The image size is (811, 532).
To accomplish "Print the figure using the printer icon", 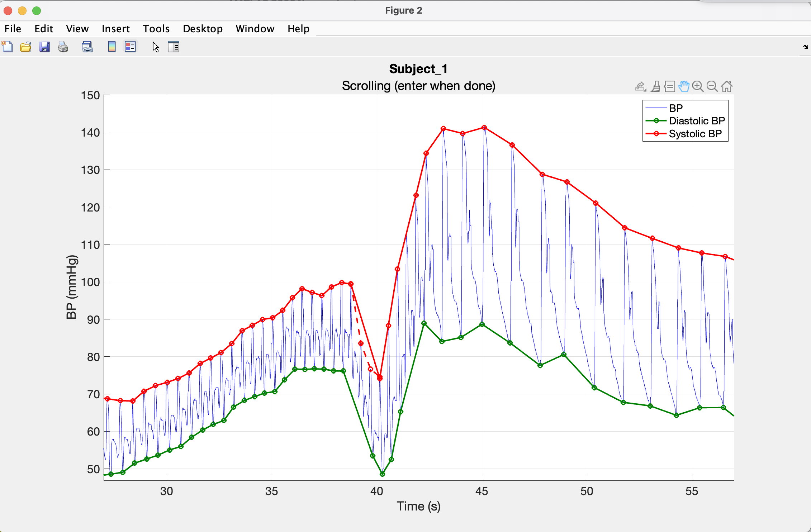I will [63, 47].
